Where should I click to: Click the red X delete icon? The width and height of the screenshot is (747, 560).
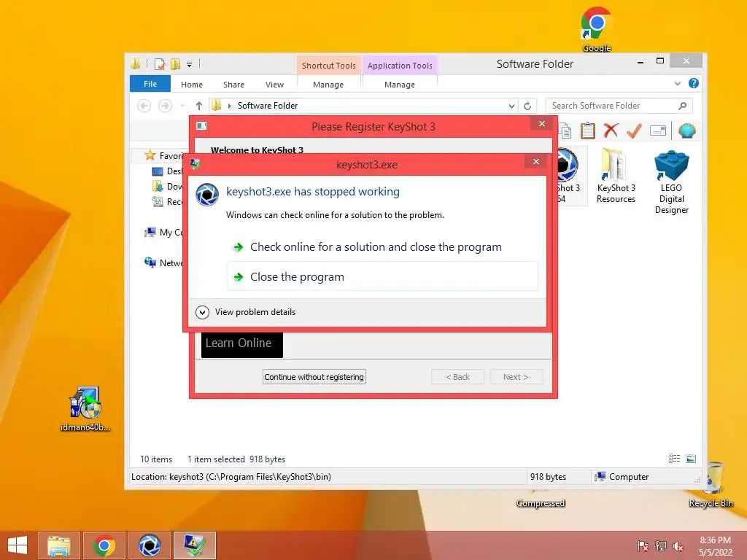(611, 131)
